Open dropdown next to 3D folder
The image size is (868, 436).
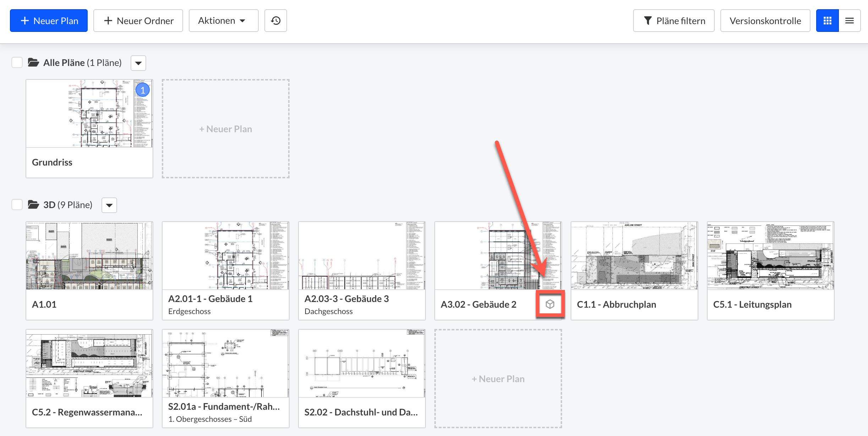click(109, 205)
